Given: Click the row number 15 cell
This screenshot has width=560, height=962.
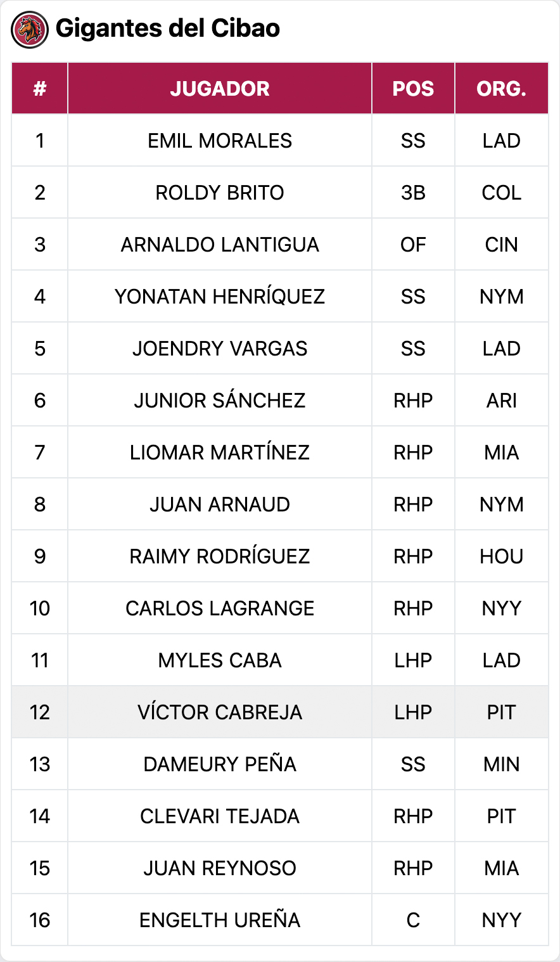Looking at the screenshot, I should 40,868.
